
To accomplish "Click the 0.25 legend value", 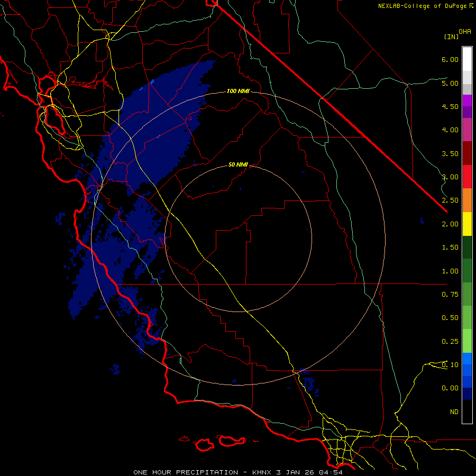I will coord(450,342).
